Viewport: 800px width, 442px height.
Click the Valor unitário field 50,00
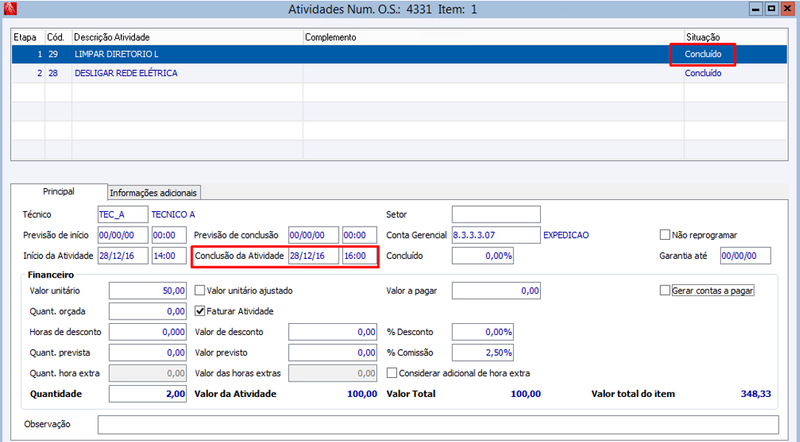tap(147, 290)
